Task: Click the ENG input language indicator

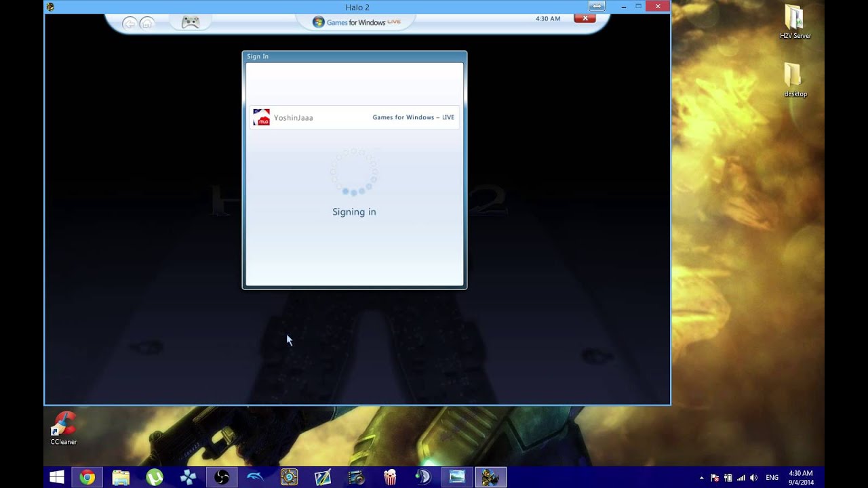Action: click(x=772, y=478)
